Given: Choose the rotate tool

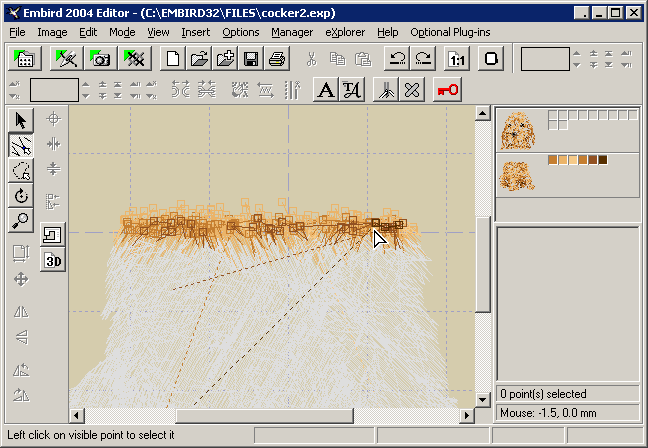Looking at the screenshot, I should 21,195.
